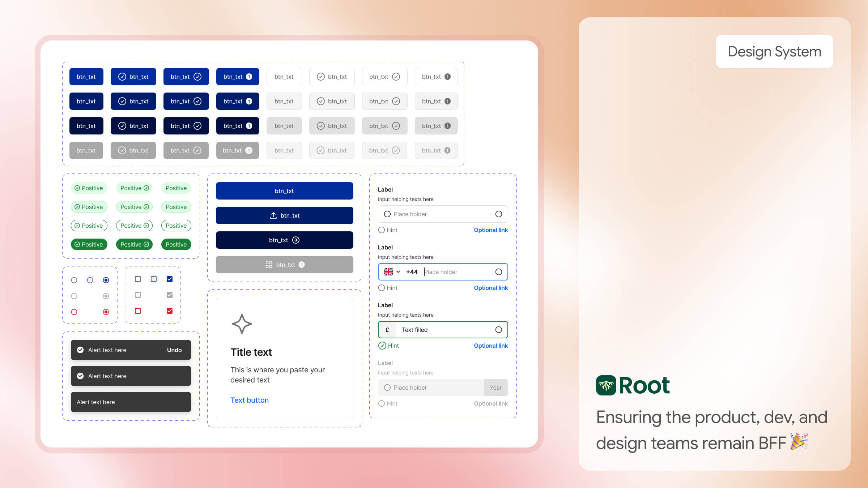Select the filled blue radio button
This screenshot has width=868, height=488.
pos(106,280)
